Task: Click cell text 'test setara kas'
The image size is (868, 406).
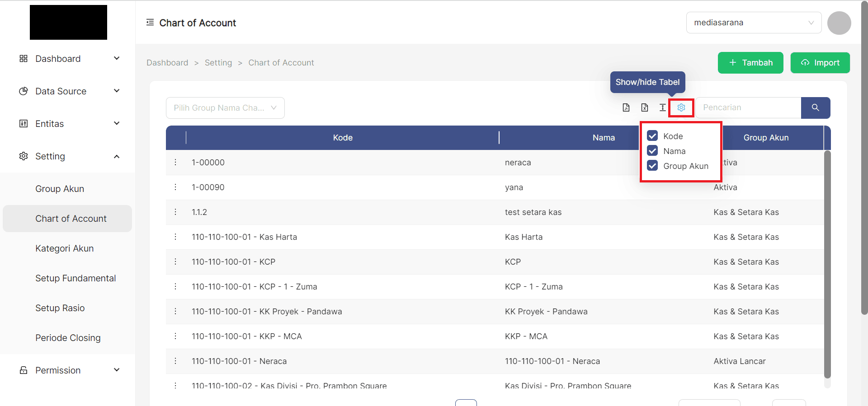Action: (533, 212)
